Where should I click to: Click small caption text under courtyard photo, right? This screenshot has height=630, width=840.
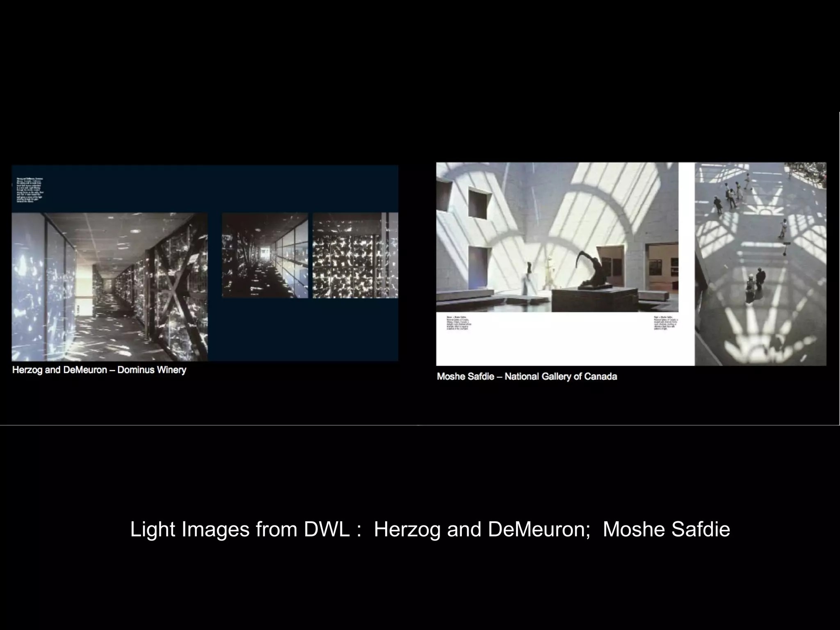667,323
